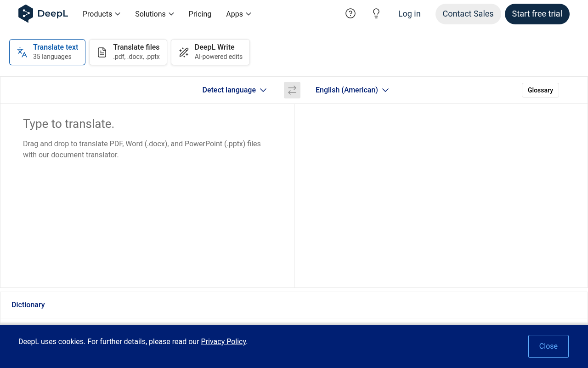Open DeepL Write via the pen icon
This screenshot has width=588, height=368.
pos(184,52)
